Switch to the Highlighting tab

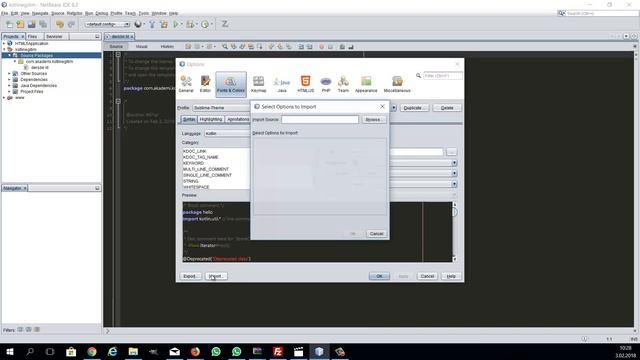coord(211,119)
